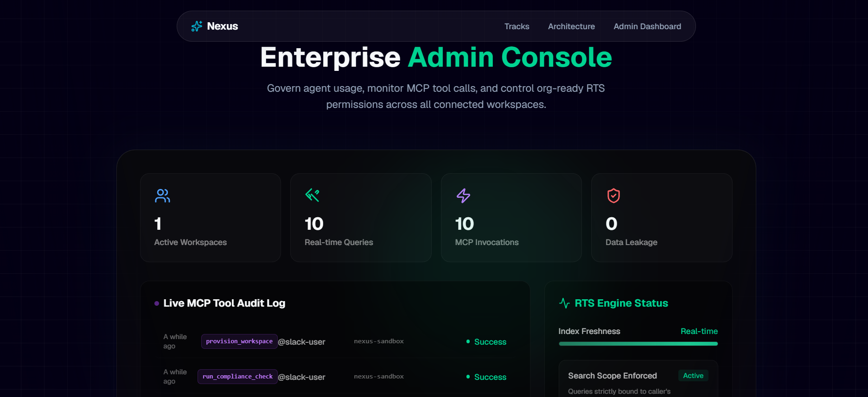Click the Nexus brand name

click(223, 26)
